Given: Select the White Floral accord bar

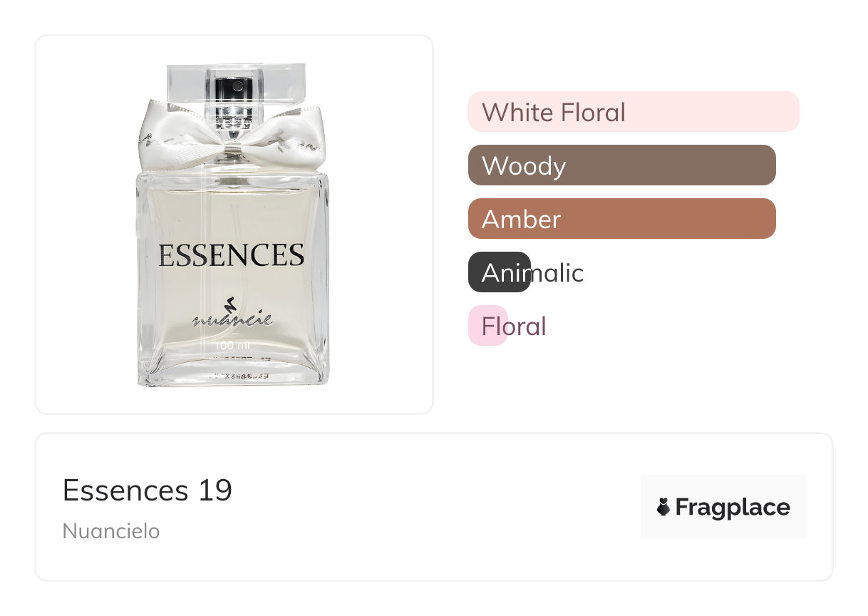Looking at the screenshot, I should tap(633, 112).
